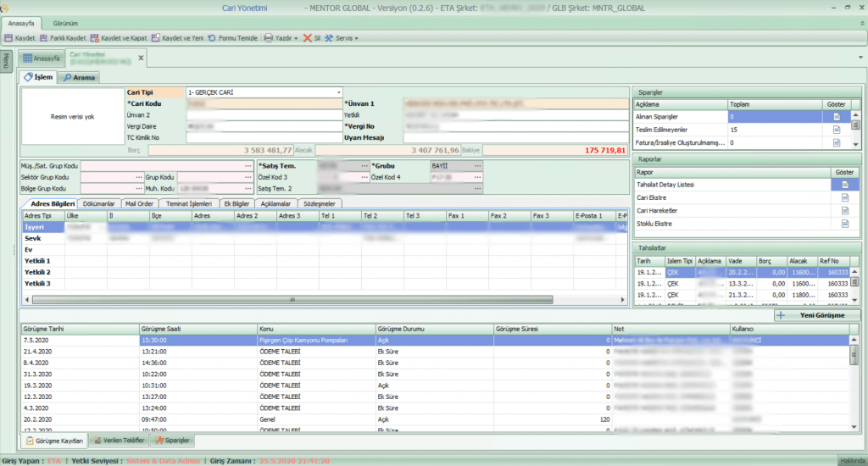Open Satış Tem. lookup ellipsis

coord(364,166)
